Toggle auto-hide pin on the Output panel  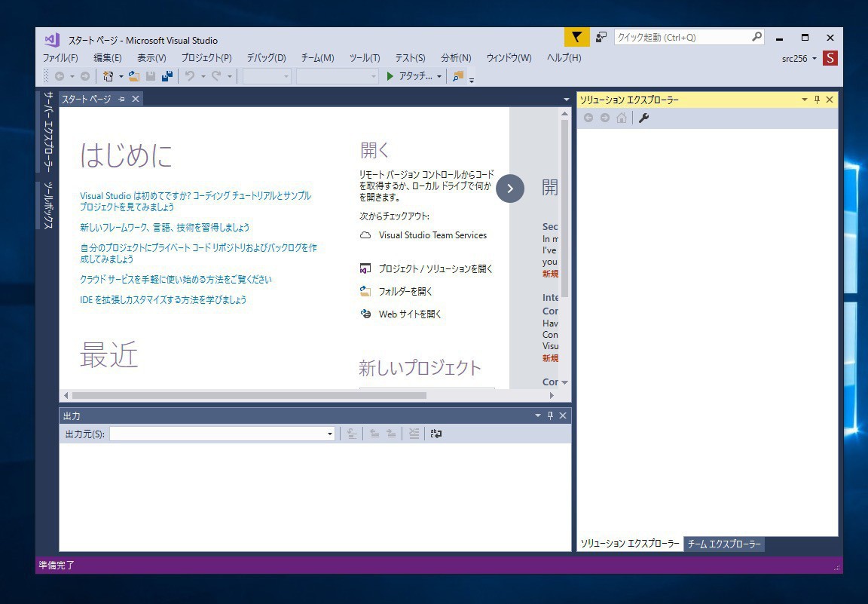[x=550, y=415]
